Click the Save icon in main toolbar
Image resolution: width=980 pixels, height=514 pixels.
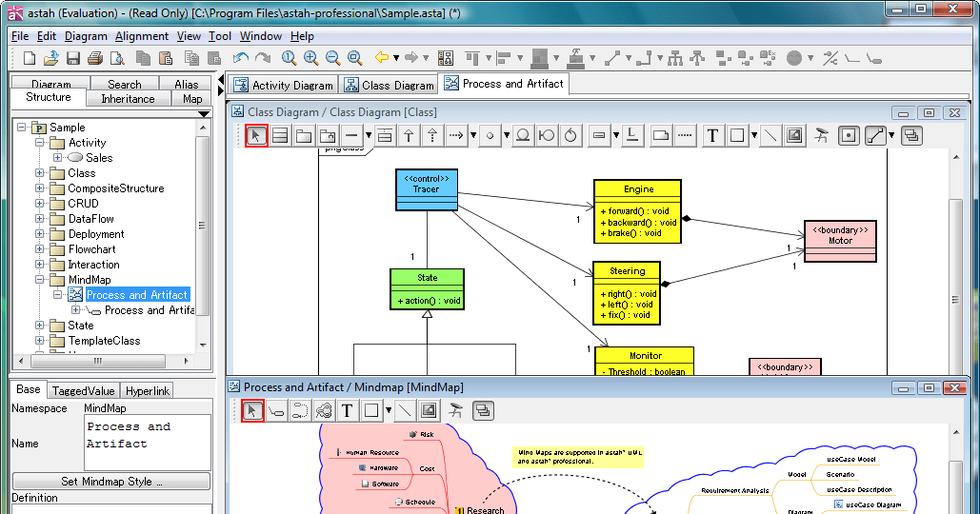(x=73, y=58)
